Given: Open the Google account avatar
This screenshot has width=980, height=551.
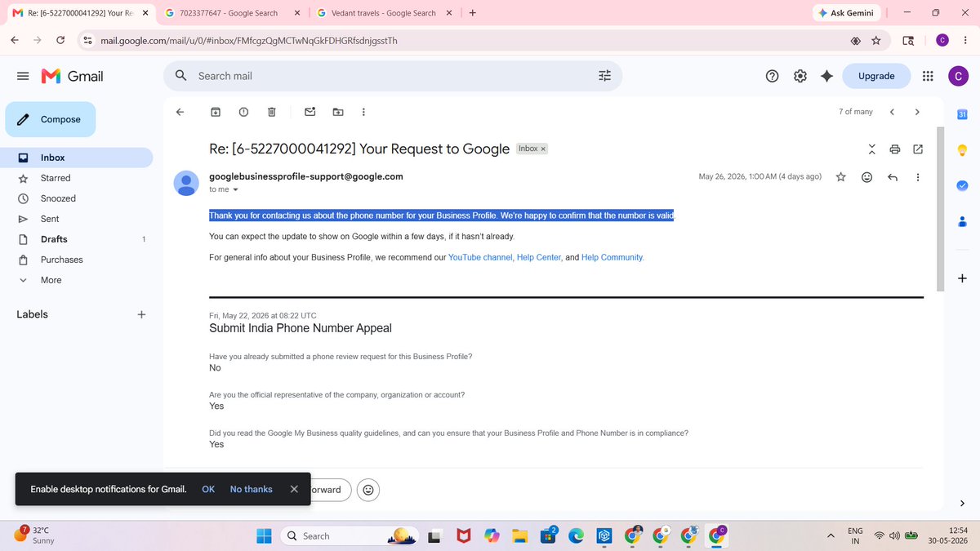Looking at the screenshot, I should coord(958,76).
